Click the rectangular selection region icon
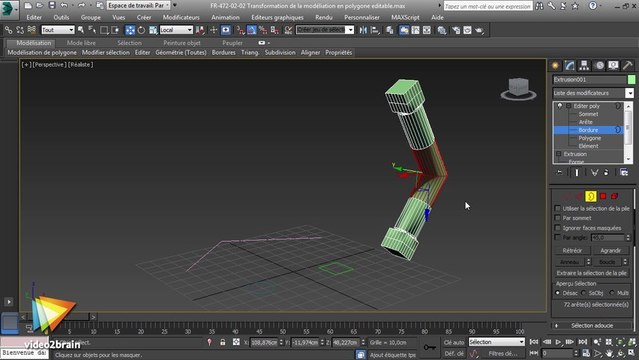The height and width of the screenshot is (360, 639). pos(104,30)
